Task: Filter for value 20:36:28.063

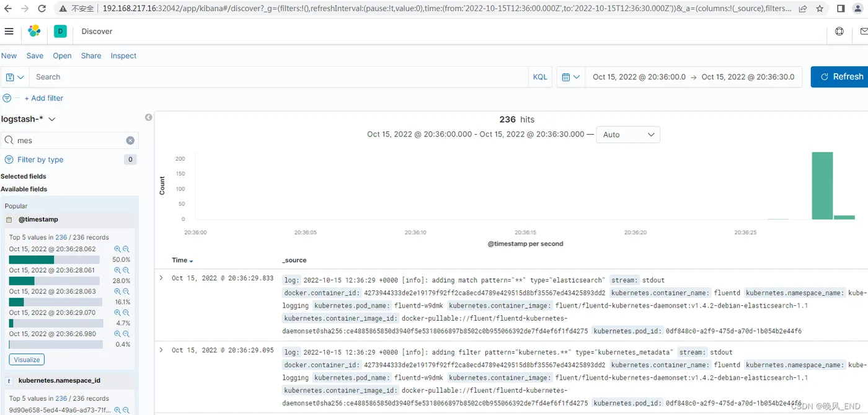Action: pyautogui.click(x=118, y=292)
